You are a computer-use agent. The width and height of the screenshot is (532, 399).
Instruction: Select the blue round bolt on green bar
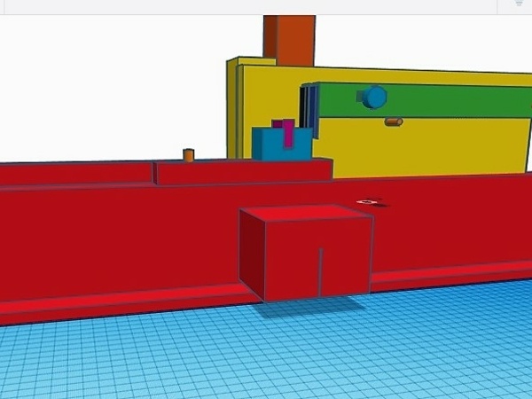click(x=374, y=97)
